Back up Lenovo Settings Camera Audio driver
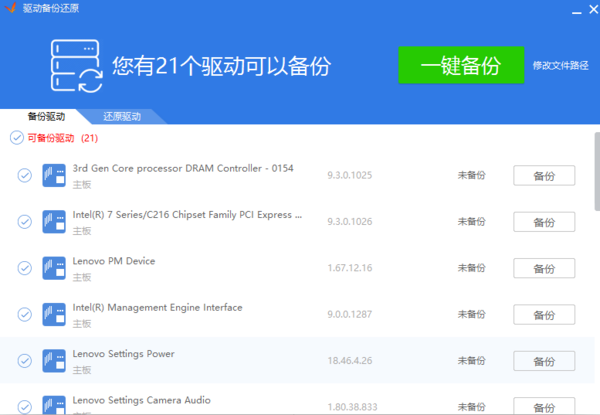This screenshot has width=600, height=415. click(x=544, y=406)
